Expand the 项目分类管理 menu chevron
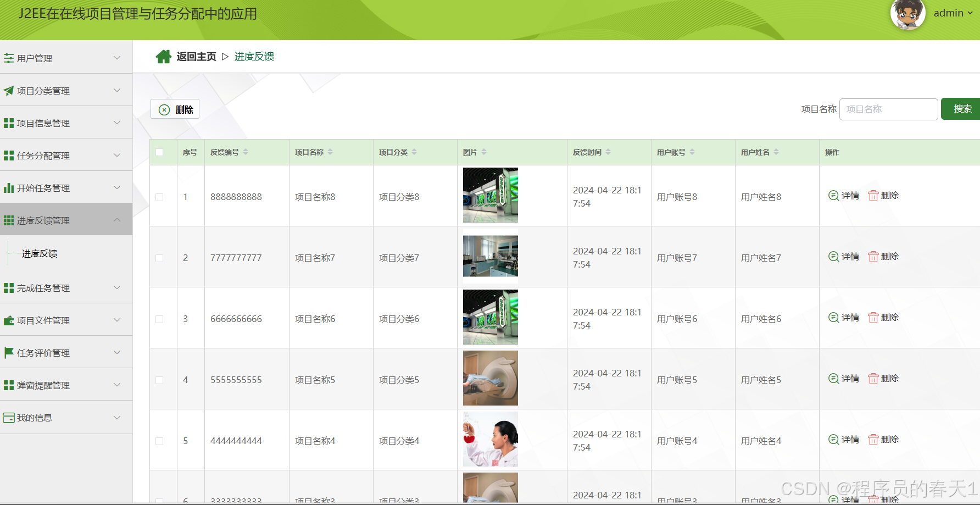The height and width of the screenshot is (505, 980). click(x=117, y=90)
